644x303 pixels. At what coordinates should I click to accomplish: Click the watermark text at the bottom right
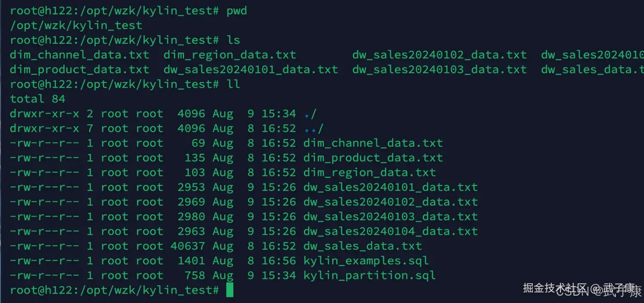point(582,289)
